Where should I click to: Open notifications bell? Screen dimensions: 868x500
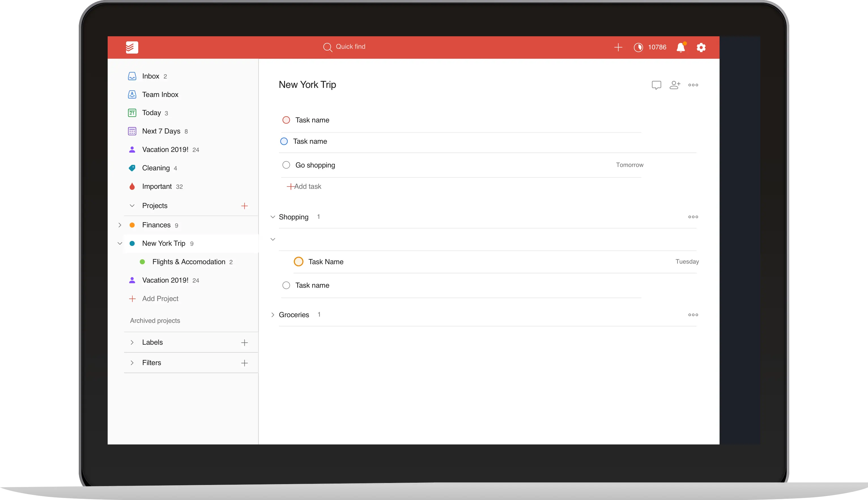tap(680, 47)
